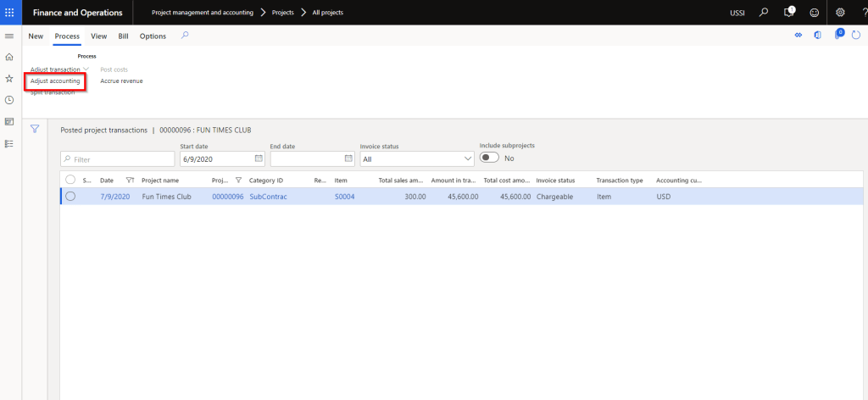Open the Start date calendar picker
Screen dimensions: 868x400
[x=259, y=158]
